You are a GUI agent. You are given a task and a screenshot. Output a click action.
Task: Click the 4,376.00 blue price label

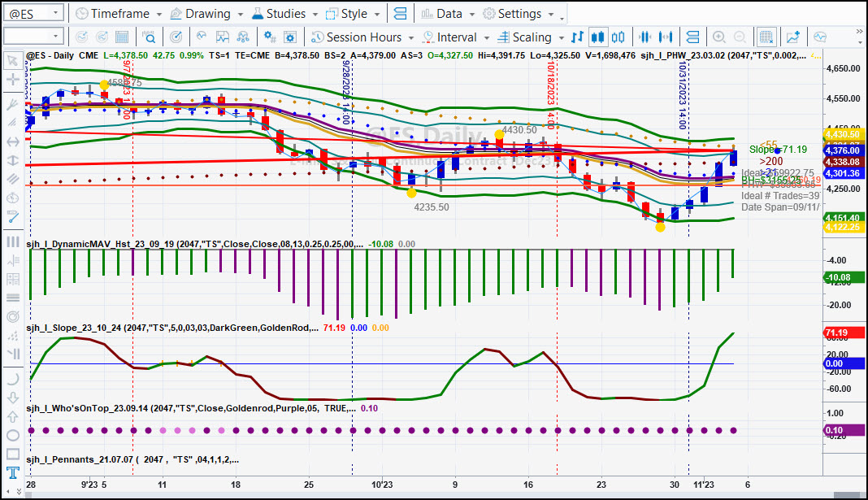[x=843, y=150]
